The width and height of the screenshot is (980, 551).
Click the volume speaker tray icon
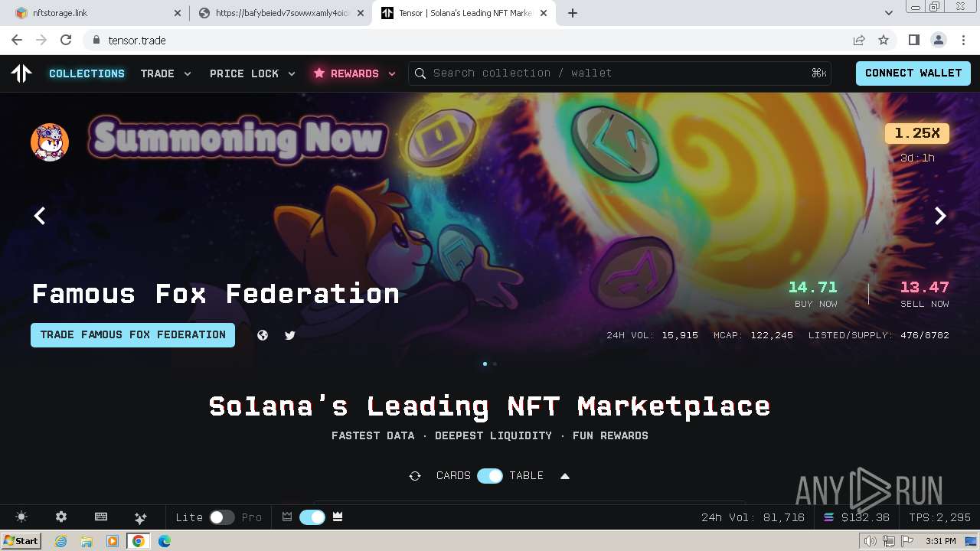(x=871, y=541)
